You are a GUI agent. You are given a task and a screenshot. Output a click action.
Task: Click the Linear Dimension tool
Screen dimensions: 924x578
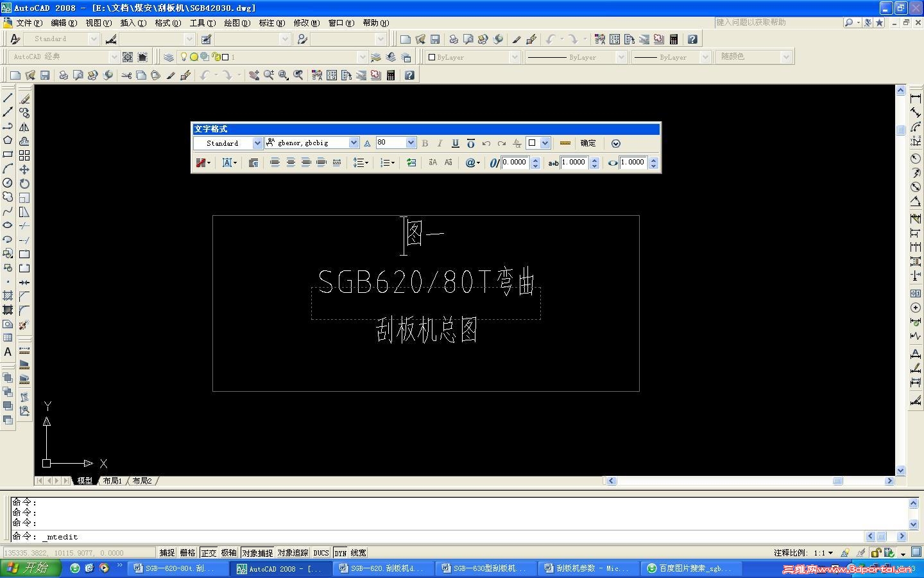click(x=916, y=98)
